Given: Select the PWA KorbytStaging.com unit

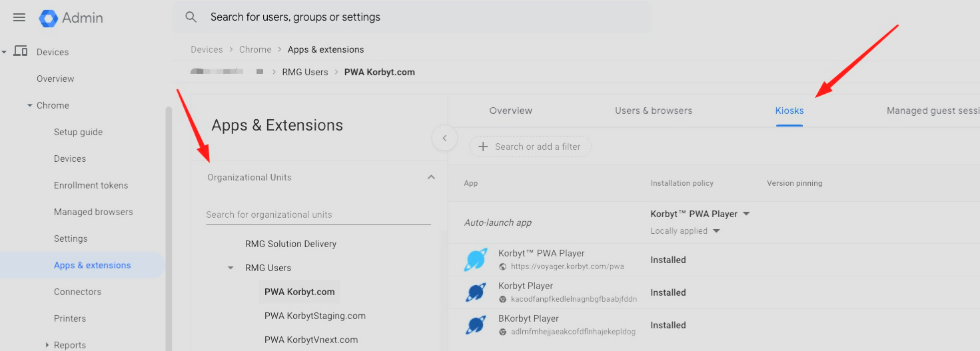Looking at the screenshot, I should 314,316.
